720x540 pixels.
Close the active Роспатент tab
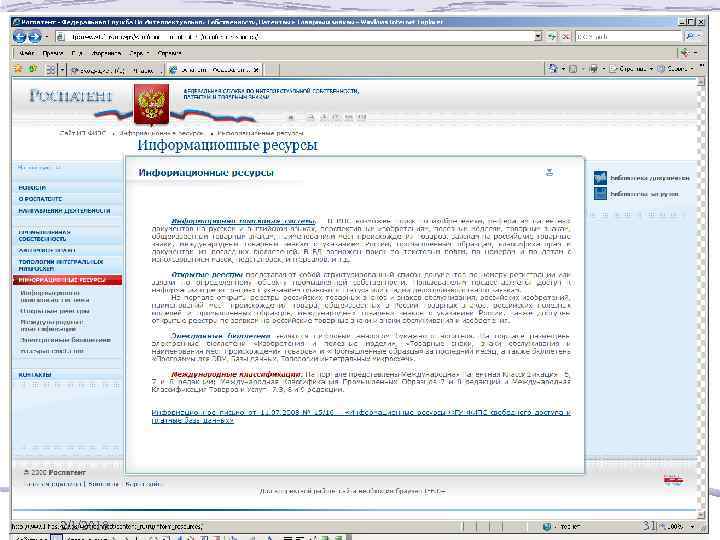256,70
